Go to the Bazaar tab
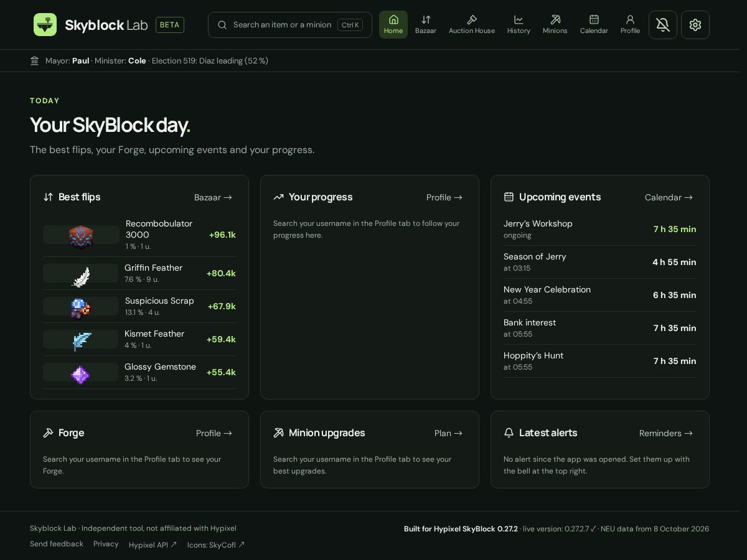 pos(426,25)
